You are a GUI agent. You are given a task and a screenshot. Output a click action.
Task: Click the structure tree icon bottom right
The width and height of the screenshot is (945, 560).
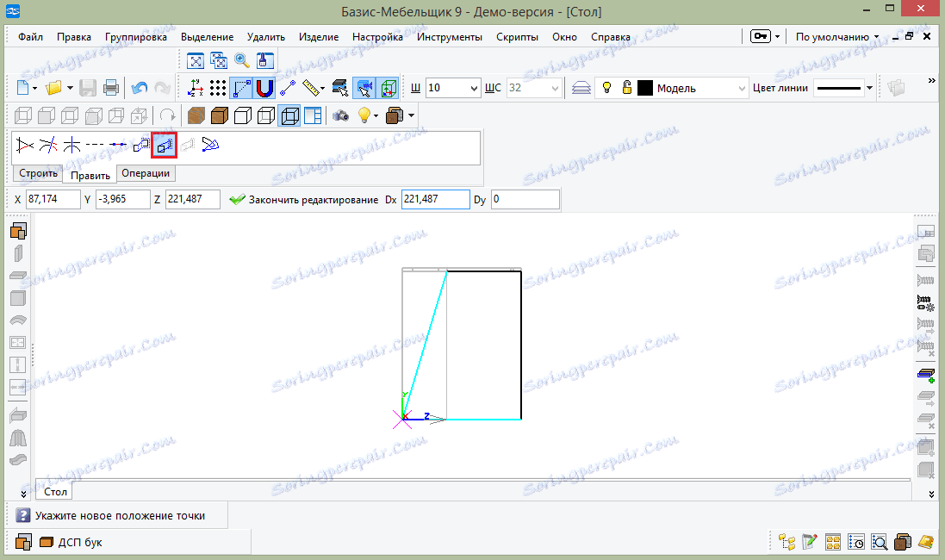click(x=786, y=542)
